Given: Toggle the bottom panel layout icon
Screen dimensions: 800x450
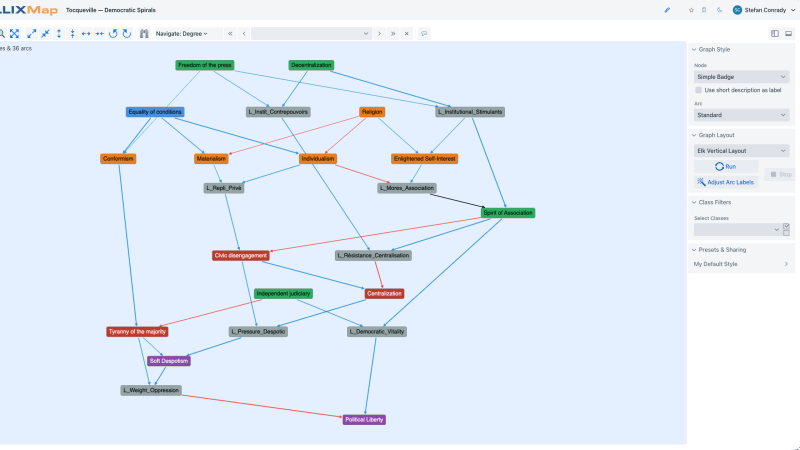Looking at the screenshot, I should click(x=789, y=34).
